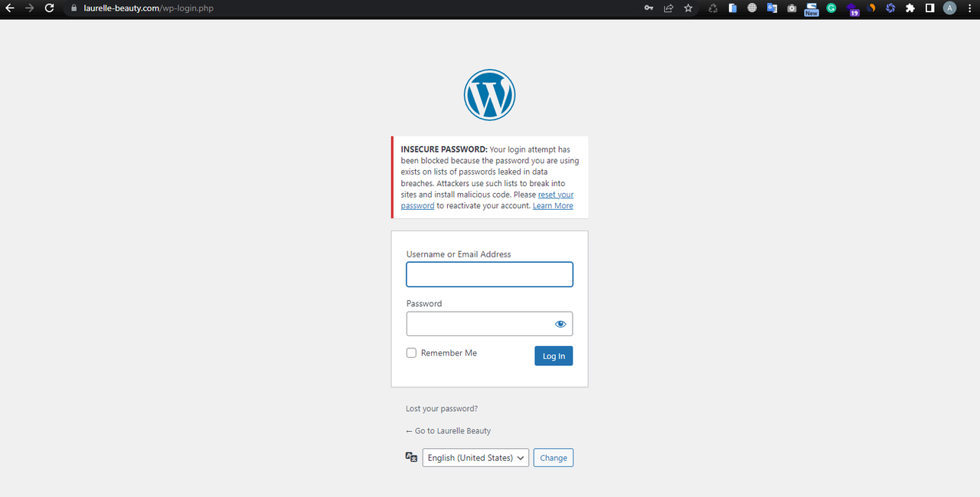Viewport: 980px width, 497px height.
Task: Toggle the browser side panel icon
Action: click(x=929, y=8)
